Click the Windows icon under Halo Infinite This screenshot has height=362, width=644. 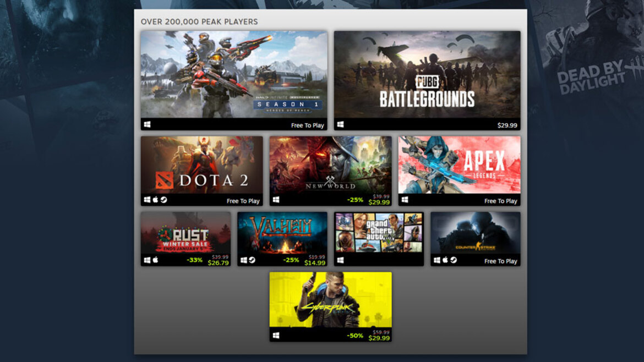(x=147, y=124)
